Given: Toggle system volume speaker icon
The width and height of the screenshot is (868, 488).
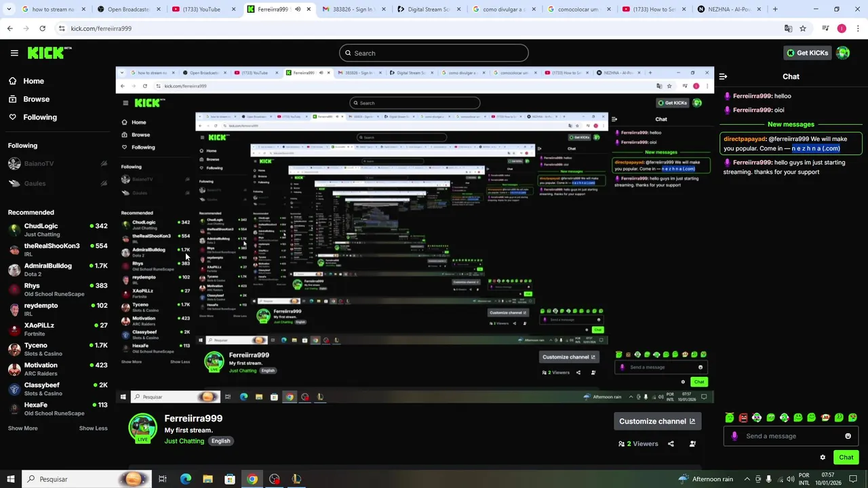Looking at the screenshot, I should coord(790,479).
